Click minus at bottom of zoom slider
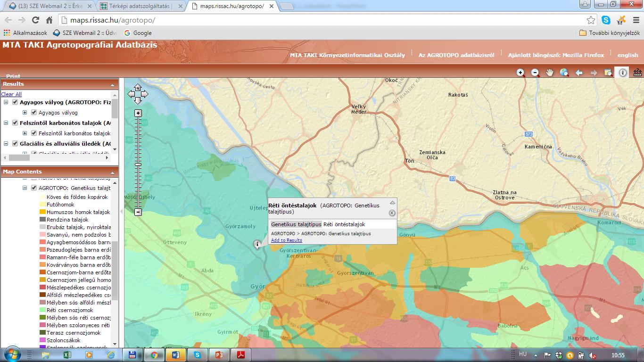Screen dimensions: 644x362 coord(138,212)
